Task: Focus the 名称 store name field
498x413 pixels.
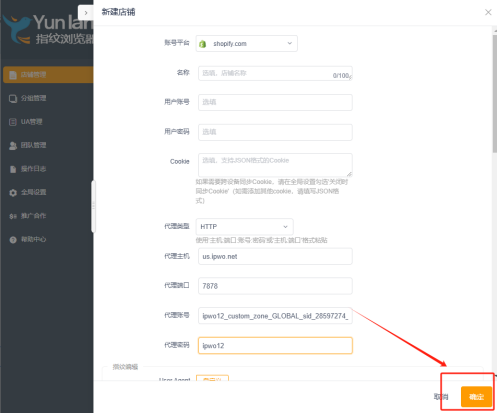Action: 275,73
